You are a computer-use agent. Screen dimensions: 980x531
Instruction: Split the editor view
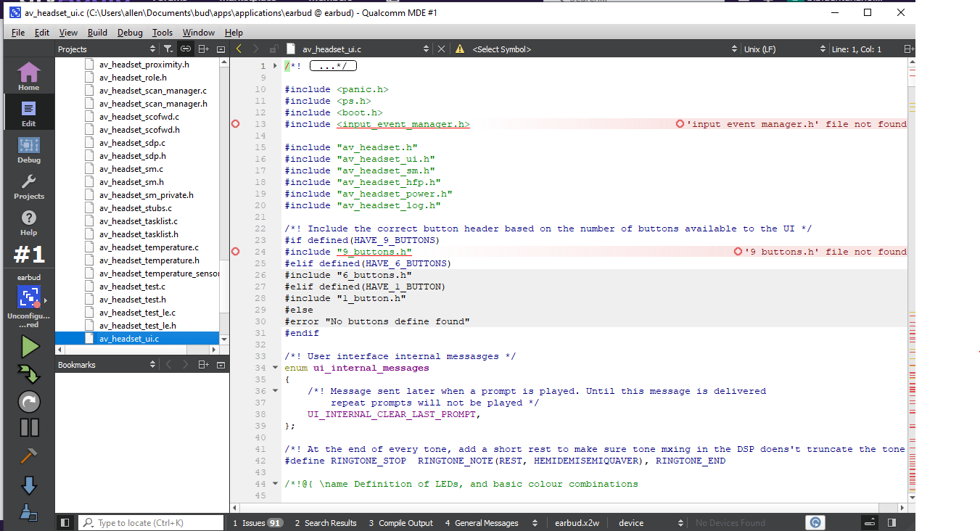(x=909, y=49)
